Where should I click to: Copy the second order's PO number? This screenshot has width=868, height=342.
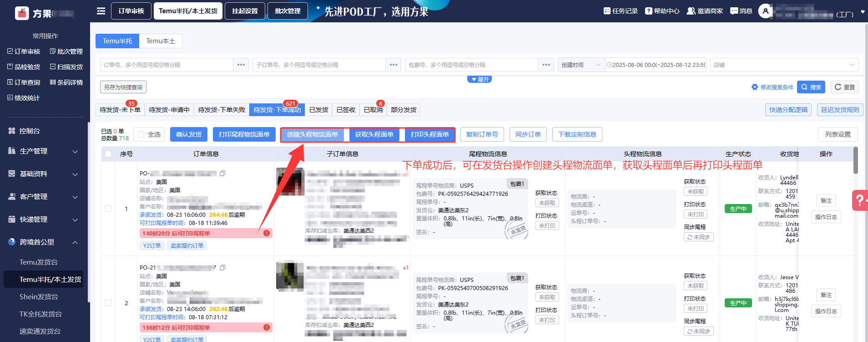pyautogui.click(x=222, y=268)
